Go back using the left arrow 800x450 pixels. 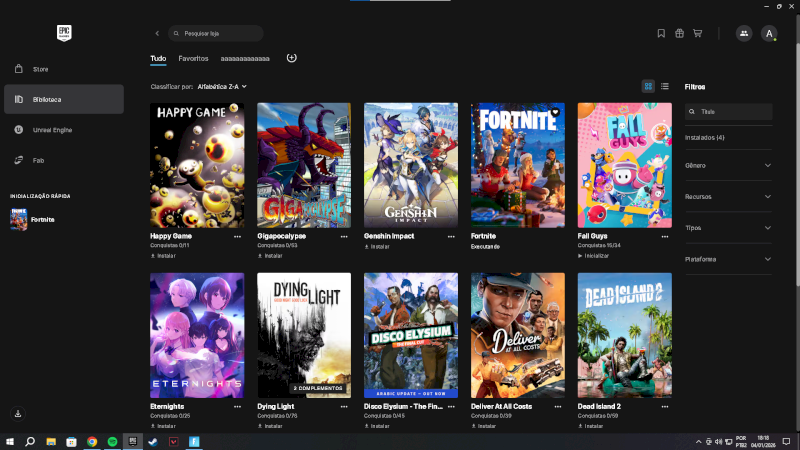(x=157, y=33)
